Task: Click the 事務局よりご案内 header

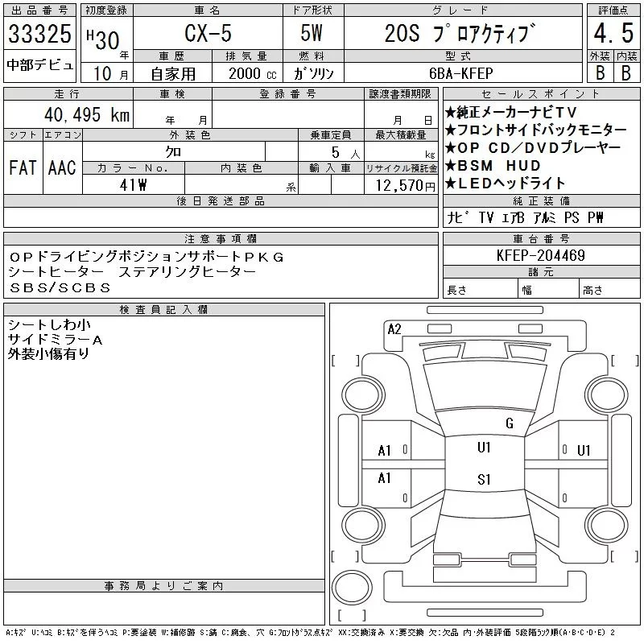Action: [164, 586]
